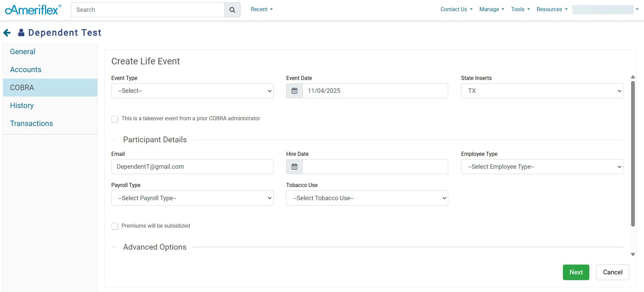Switch to the Transactions sidebar tab
Screen dimensions: 644x292
tap(32, 123)
